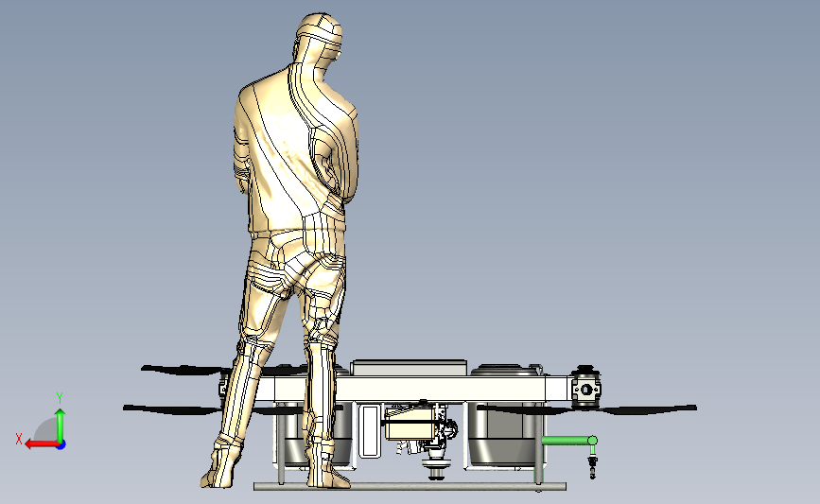Select the spray nozzle hanging from the green pipe

coord(592,466)
